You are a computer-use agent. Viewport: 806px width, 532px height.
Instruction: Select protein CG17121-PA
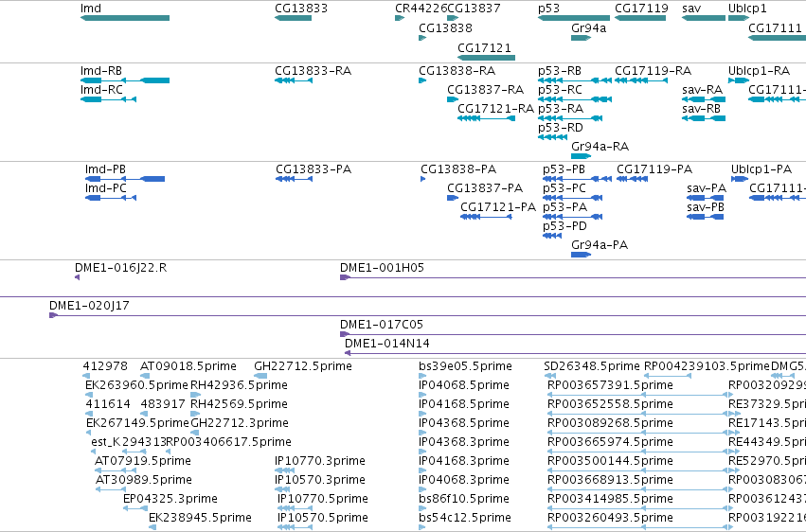(486, 217)
